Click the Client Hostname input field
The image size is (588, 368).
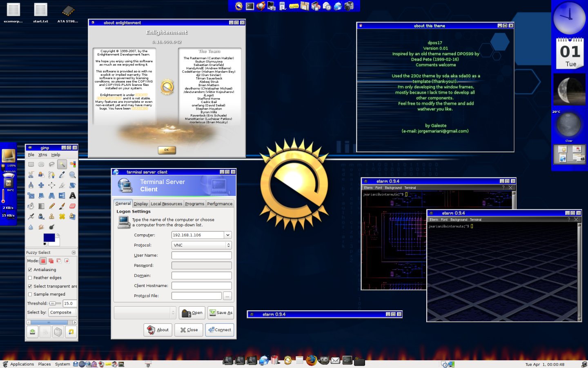point(202,286)
